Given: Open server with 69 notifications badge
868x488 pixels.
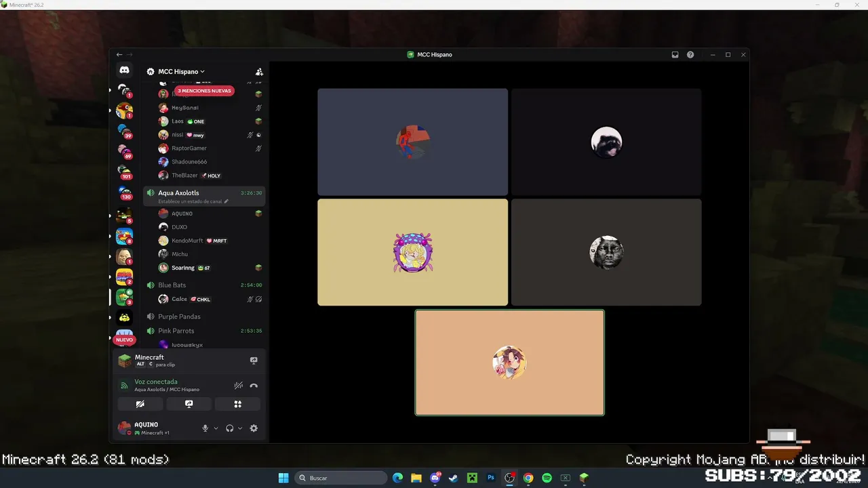Looking at the screenshot, I should click(124, 152).
